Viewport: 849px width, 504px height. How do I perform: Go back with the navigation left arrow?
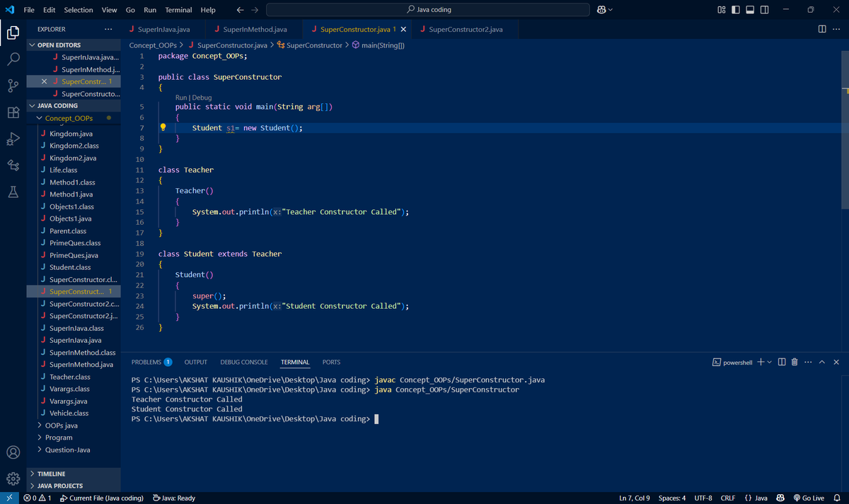coord(240,10)
